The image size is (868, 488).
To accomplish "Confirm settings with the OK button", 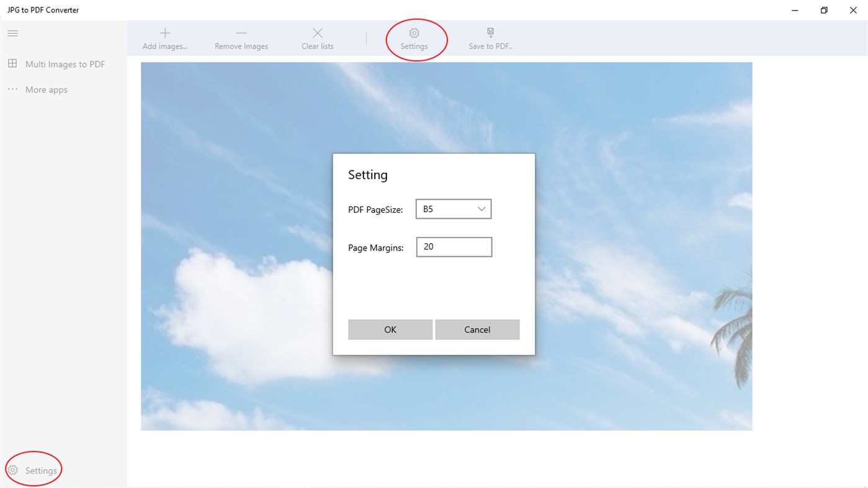I will coord(390,329).
